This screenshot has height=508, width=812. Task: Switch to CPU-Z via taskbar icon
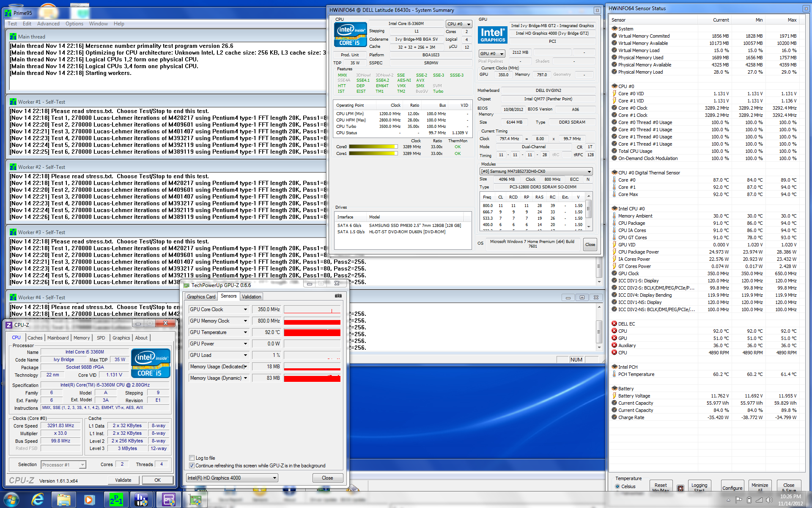[x=168, y=500]
